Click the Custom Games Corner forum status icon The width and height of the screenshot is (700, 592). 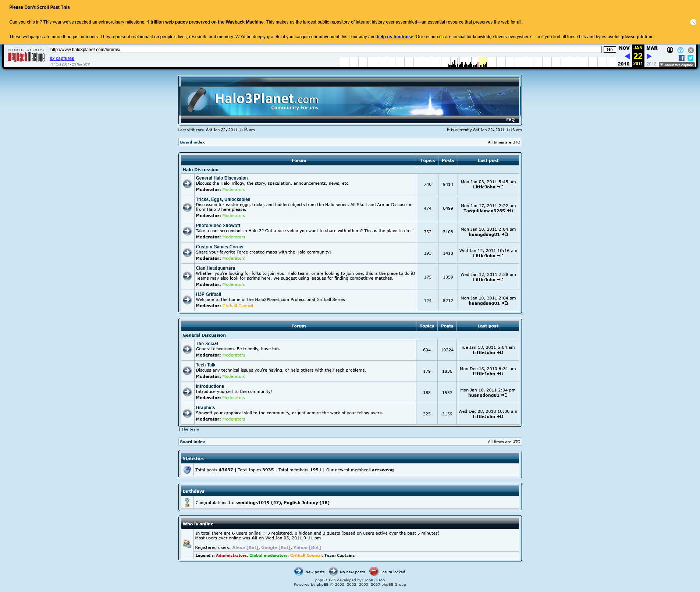tap(187, 252)
